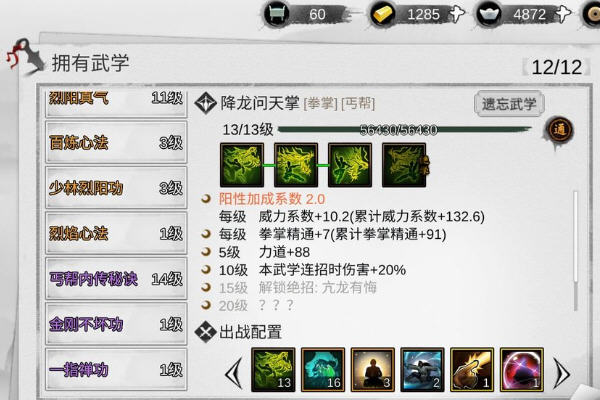Select the second dragon kick skill icon

pos(296,165)
